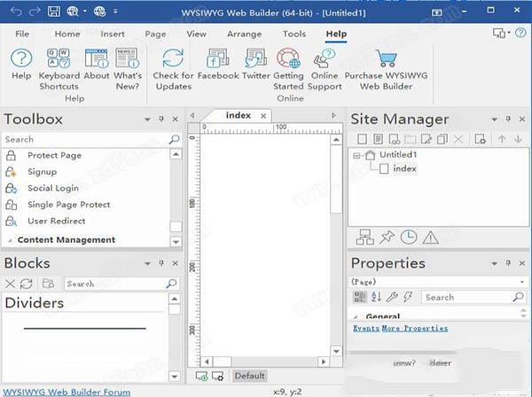Collapse the Untitled1 tree node

click(356, 155)
